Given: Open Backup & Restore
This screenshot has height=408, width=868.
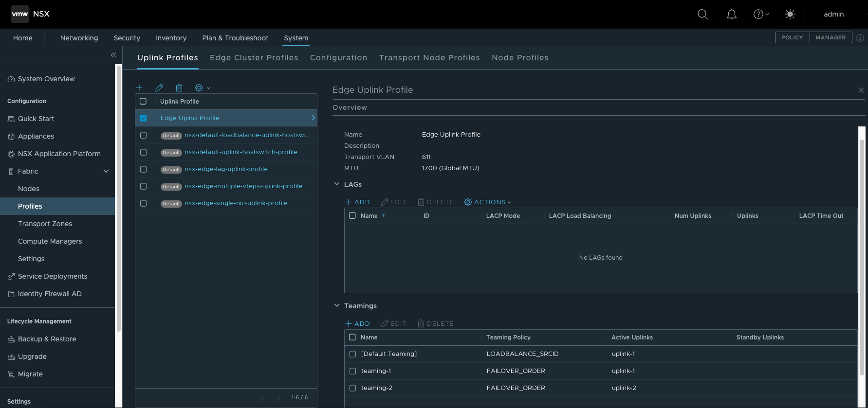Looking at the screenshot, I should (x=47, y=339).
